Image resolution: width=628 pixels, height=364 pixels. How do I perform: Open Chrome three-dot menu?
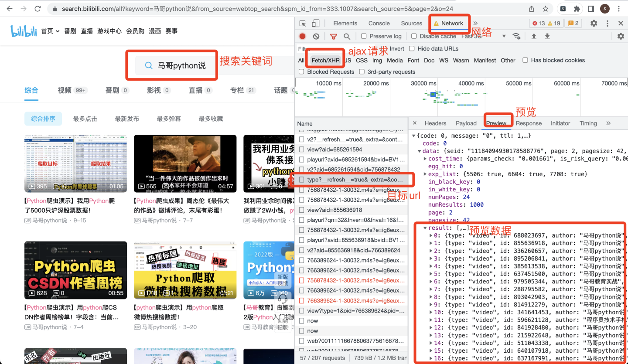click(x=619, y=9)
